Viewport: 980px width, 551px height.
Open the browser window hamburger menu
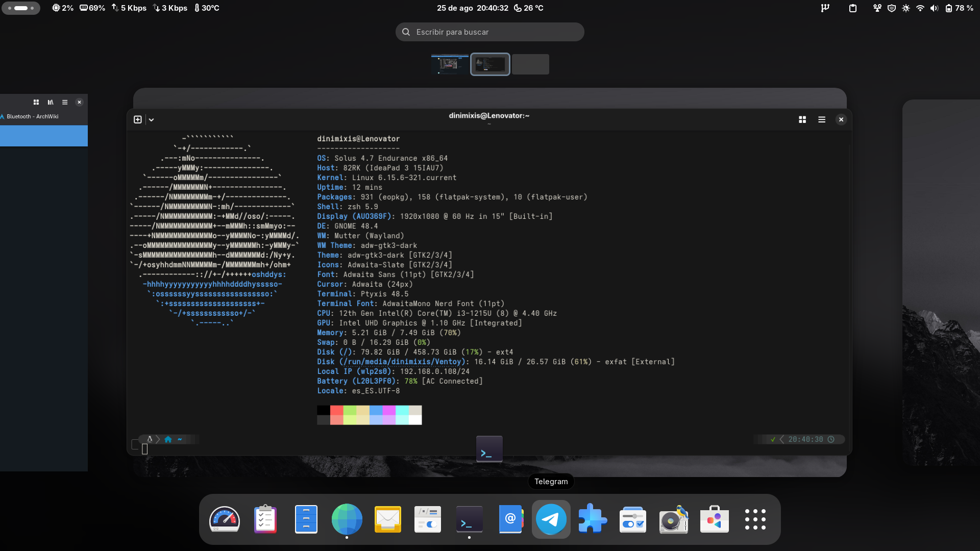65,102
